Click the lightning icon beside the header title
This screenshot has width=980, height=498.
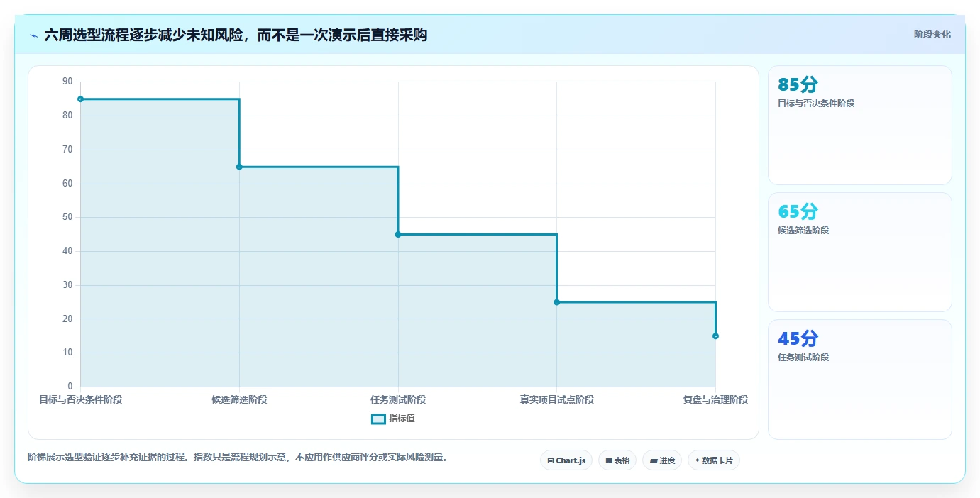(x=33, y=35)
